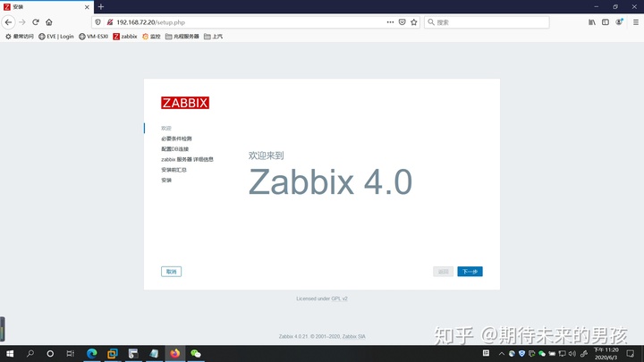Open the volume speaker tray icon

[572, 353]
